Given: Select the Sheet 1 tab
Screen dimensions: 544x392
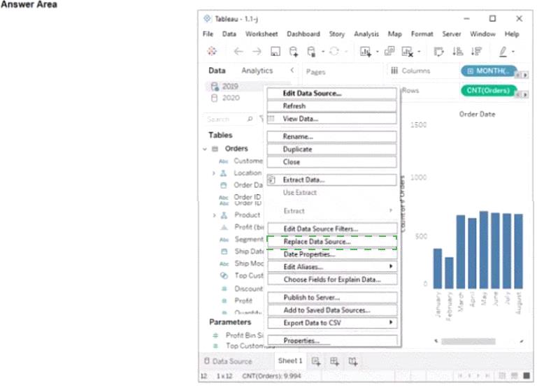Looking at the screenshot, I should pos(290,361).
